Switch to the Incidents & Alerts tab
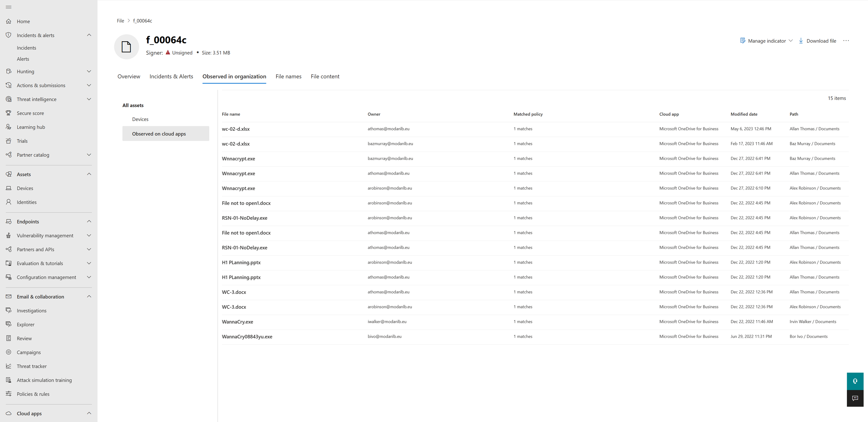 (x=171, y=76)
